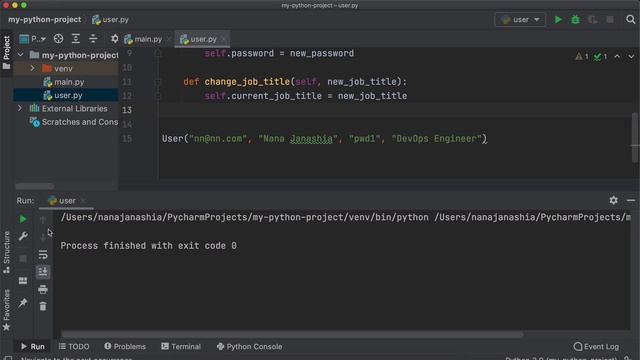Click the editor vertical scrollbar

pyautogui.click(x=635, y=137)
